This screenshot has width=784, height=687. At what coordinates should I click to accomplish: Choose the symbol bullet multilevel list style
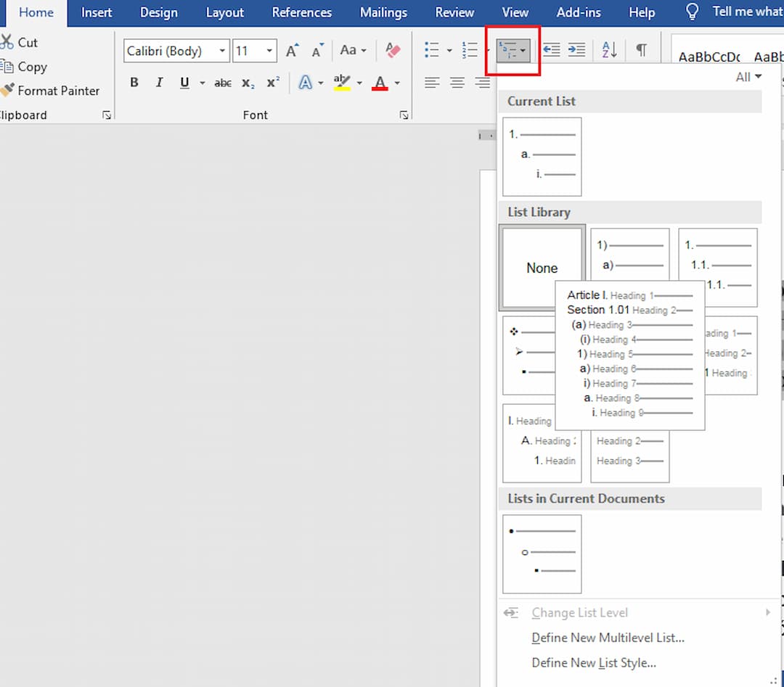coord(529,355)
